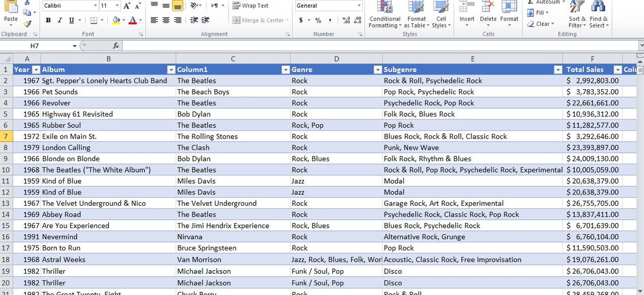Open Alignment group dialog launcher

point(289,34)
